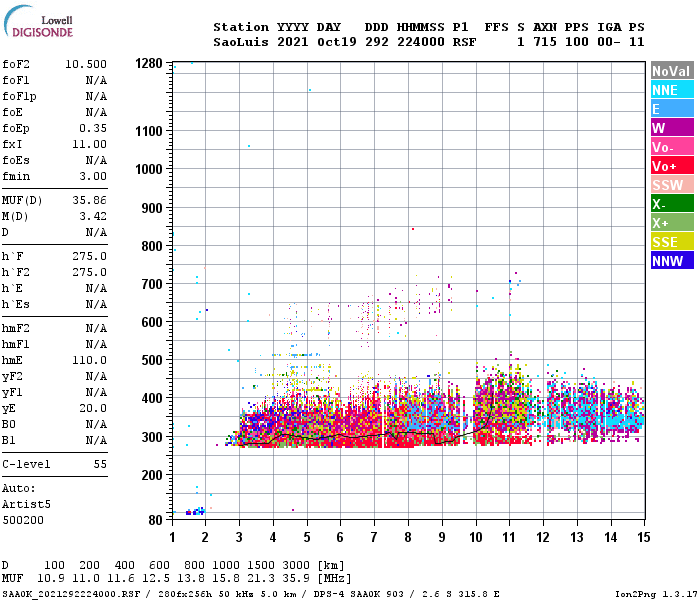Click the 1000 km axis label
Screen dimensions: 700x600
click(149, 169)
